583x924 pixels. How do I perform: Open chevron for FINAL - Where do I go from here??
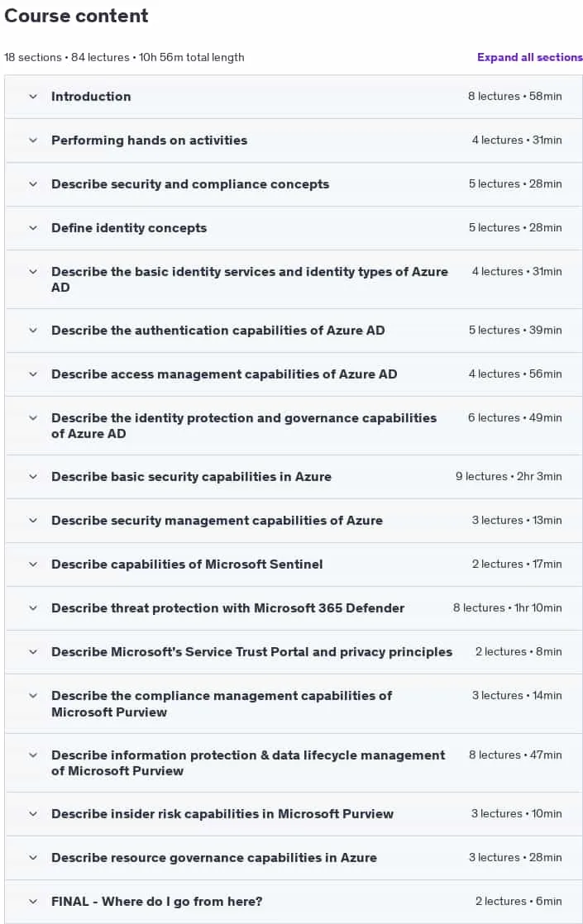coord(33,902)
